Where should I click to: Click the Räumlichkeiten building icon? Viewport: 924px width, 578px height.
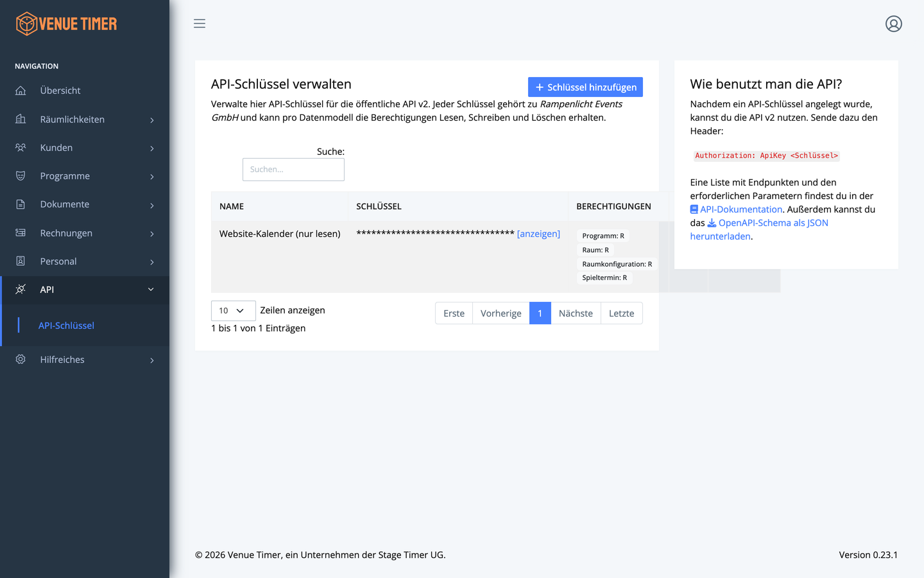tap(21, 119)
